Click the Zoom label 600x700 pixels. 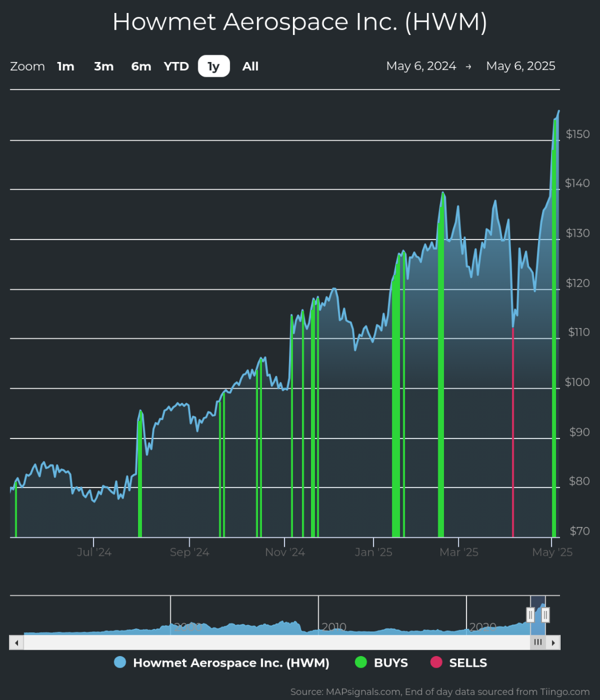point(28,67)
